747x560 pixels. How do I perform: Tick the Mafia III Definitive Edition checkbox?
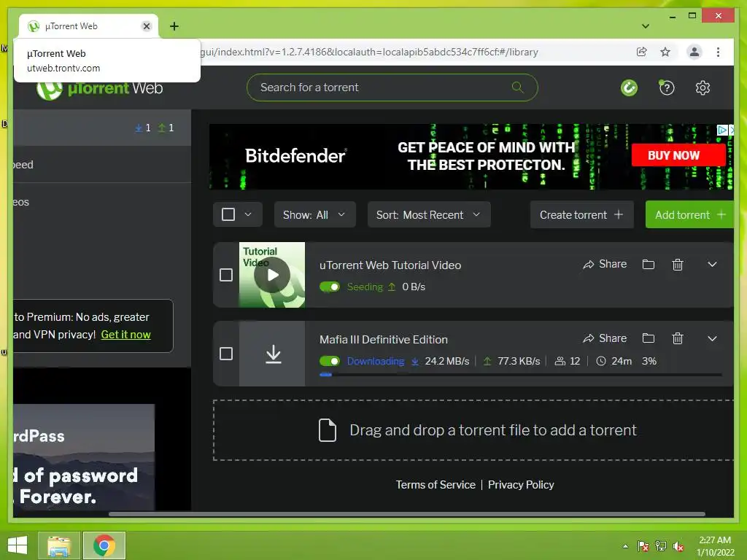point(226,354)
